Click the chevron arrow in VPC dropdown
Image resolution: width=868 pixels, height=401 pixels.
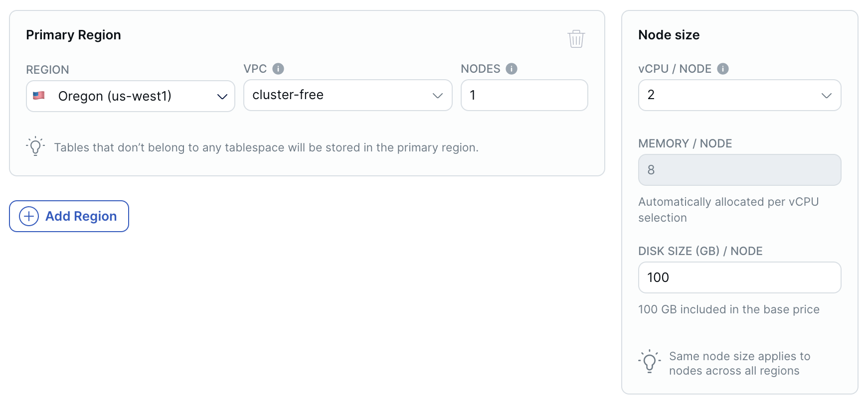pos(438,95)
